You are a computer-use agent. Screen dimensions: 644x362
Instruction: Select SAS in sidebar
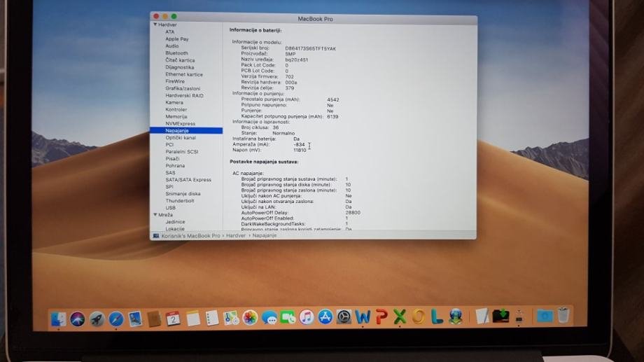click(x=170, y=172)
